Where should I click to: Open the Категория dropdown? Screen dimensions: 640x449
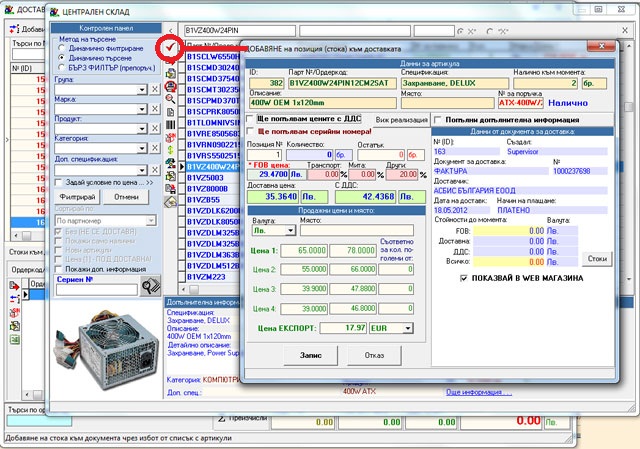tap(142, 148)
